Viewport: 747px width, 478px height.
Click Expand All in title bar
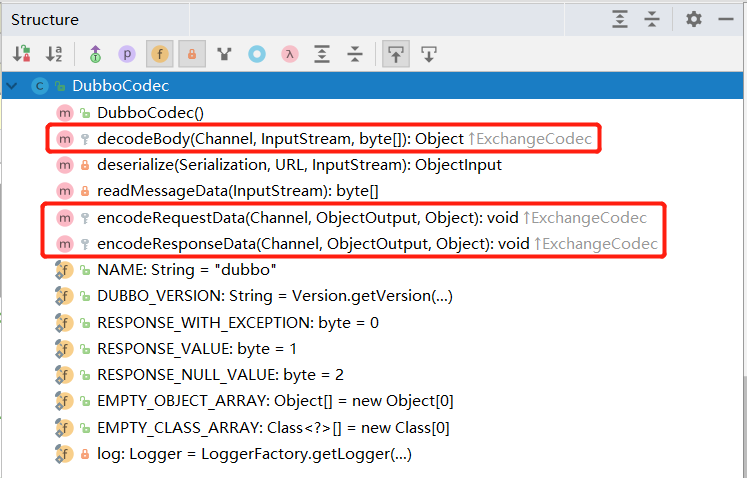pyautogui.click(x=619, y=19)
